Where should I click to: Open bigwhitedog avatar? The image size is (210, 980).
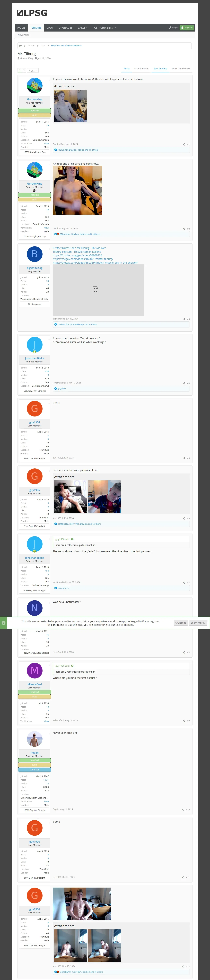pyautogui.click(x=35, y=254)
